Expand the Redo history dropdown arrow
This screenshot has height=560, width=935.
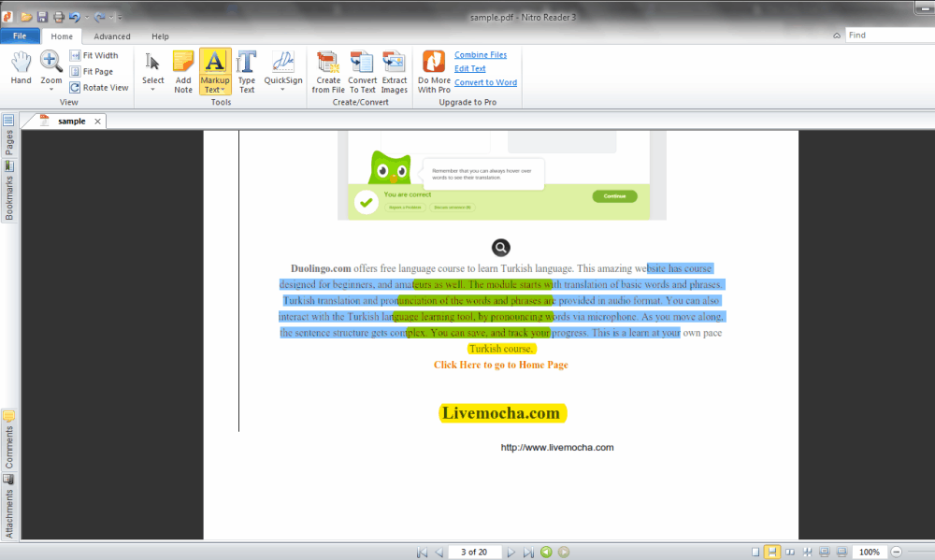click(111, 17)
